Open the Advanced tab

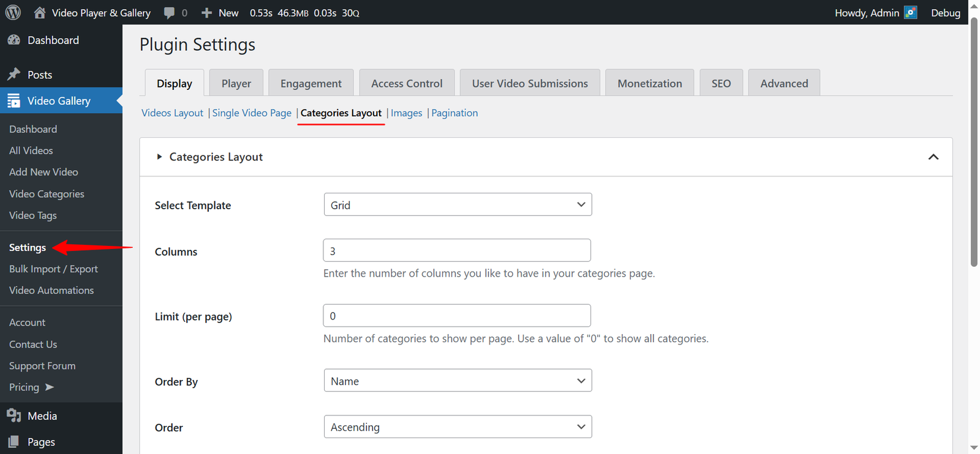click(784, 83)
